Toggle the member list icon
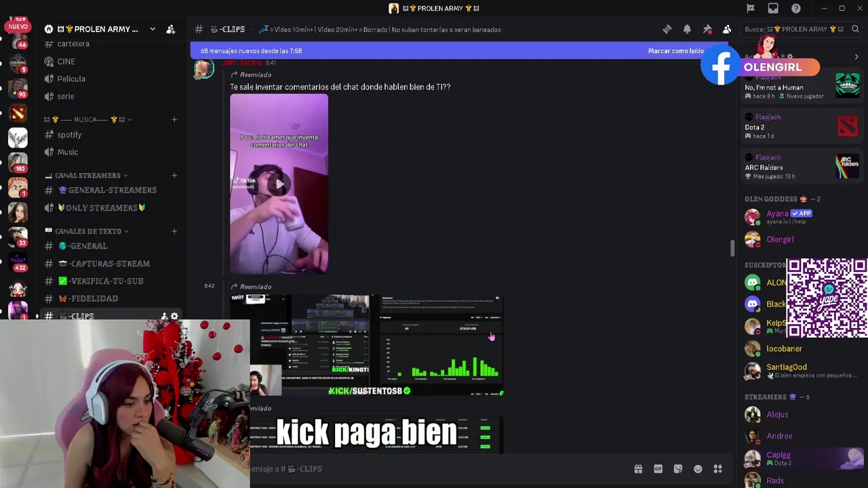The image size is (868, 488). 727,29
